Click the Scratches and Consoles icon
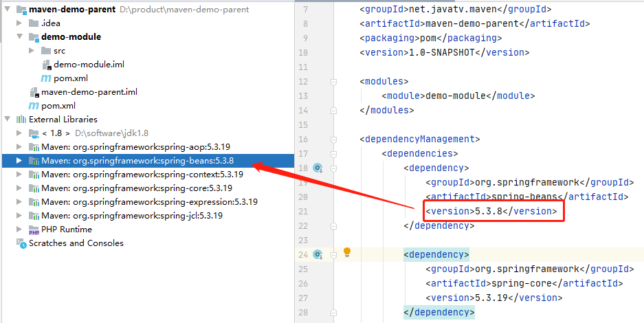 click(x=21, y=243)
